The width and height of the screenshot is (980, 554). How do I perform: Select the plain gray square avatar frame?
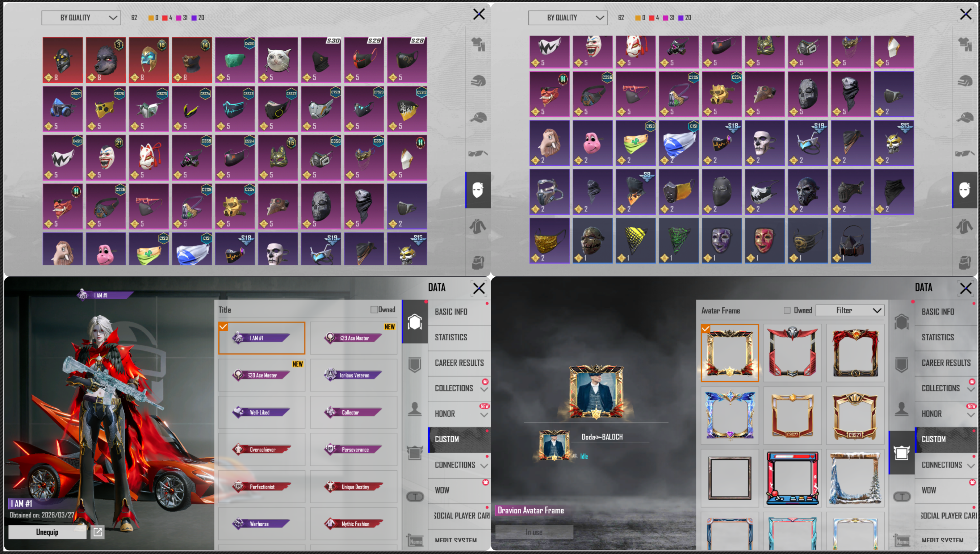tap(730, 478)
